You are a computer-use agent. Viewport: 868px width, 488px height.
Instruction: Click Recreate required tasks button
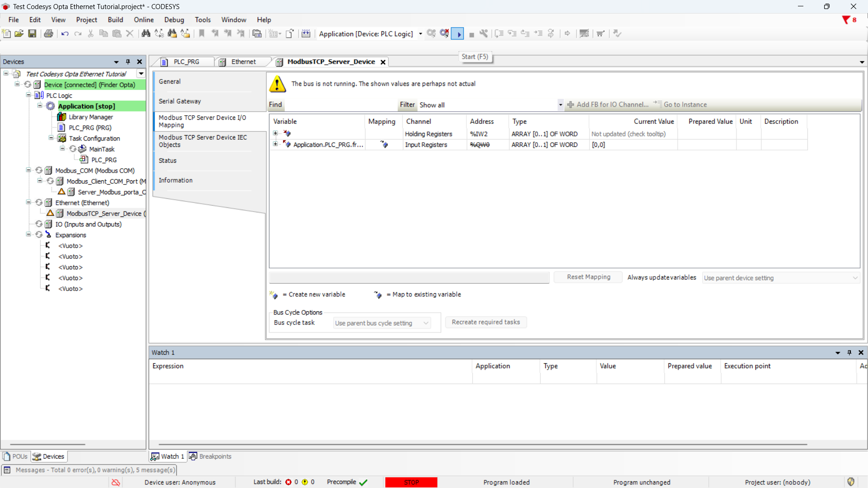486,322
